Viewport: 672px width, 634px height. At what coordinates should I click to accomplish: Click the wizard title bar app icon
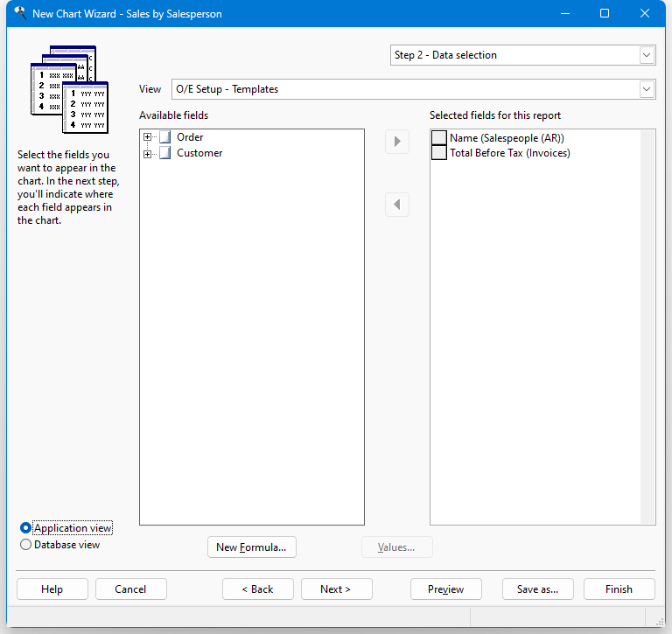coord(20,13)
